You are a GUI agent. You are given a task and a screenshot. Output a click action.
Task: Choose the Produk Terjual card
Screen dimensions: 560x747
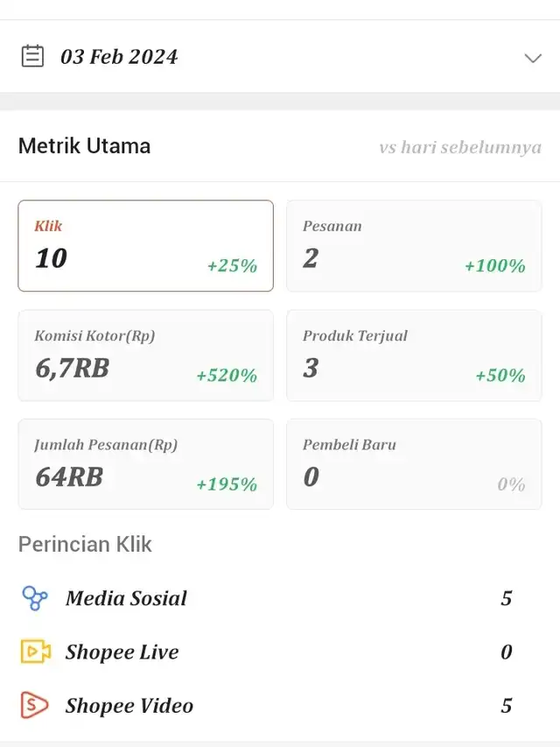414,356
